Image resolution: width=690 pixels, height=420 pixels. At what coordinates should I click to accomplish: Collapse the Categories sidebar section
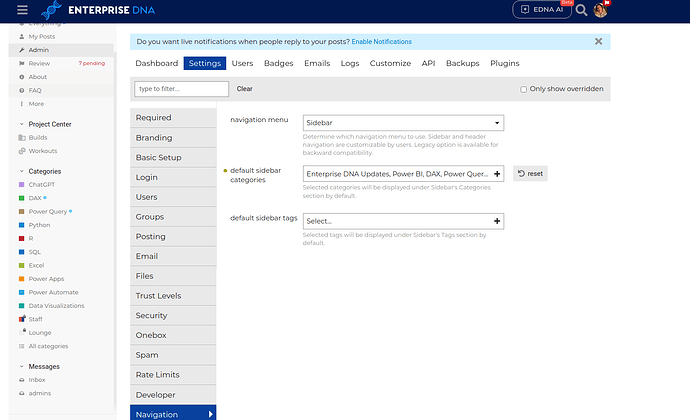(22, 171)
